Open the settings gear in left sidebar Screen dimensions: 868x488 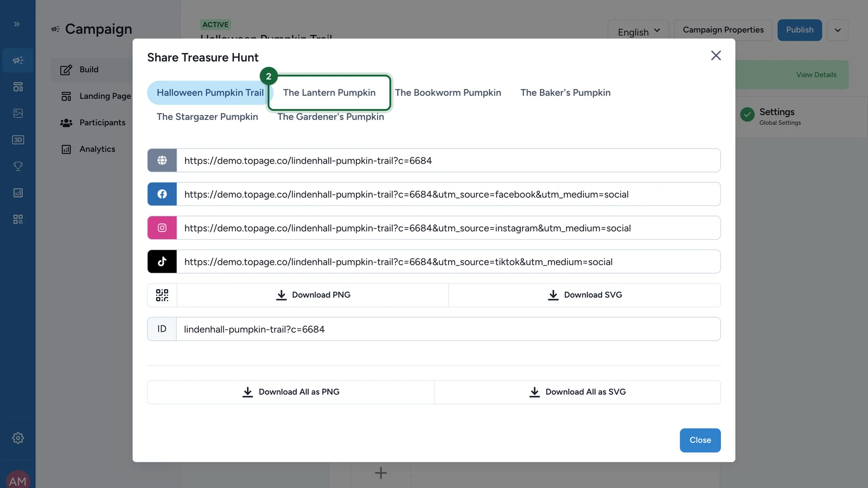18,438
